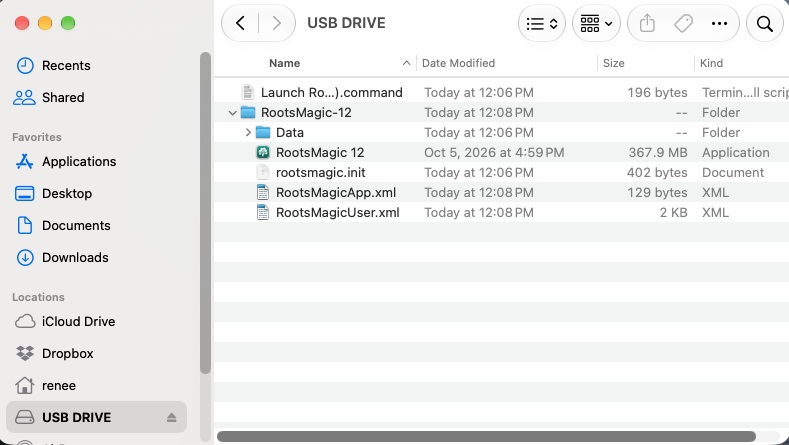
Task: Click the rootsmagic.init document icon
Action: click(263, 173)
